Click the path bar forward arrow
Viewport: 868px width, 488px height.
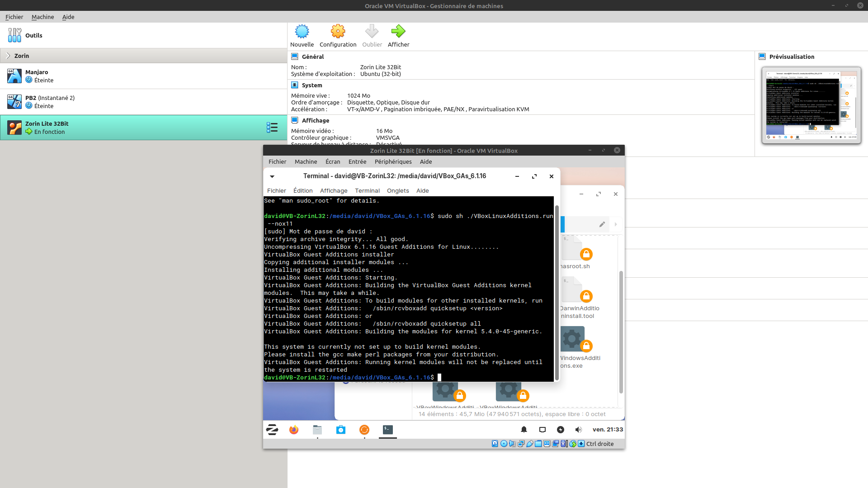(x=616, y=224)
